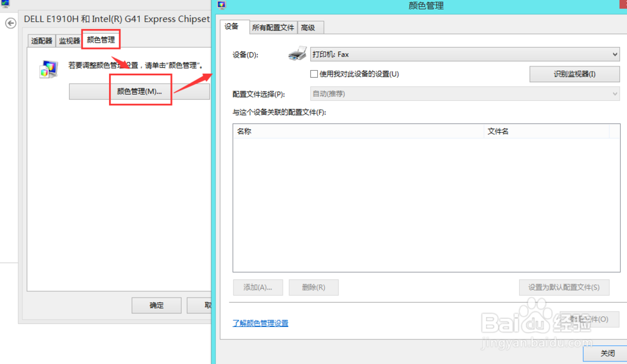Click the 名称 column header in profile list
The width and height of the screenshot is (627, 364).
[x=244, y=131]
